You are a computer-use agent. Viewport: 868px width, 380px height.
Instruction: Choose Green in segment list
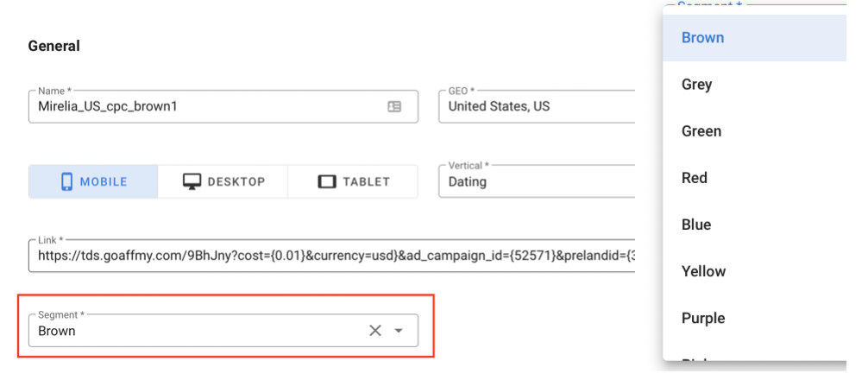[754, 131]
